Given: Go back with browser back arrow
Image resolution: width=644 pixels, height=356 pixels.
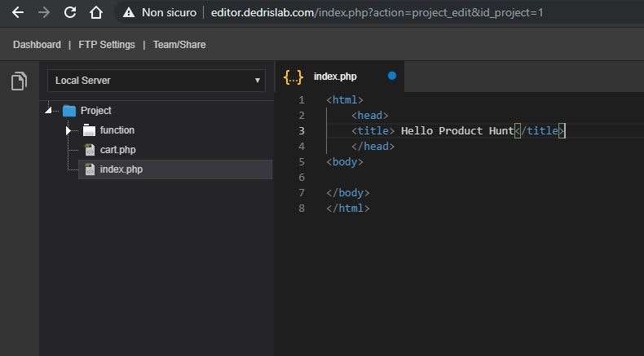Looking at the screenshot, I should click(18, 12).
